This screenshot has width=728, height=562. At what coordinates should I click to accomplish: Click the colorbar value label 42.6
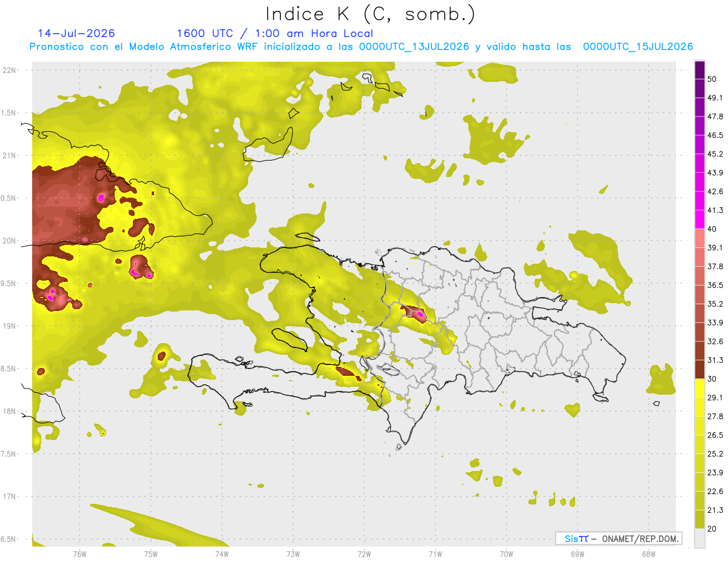(716, 192)
